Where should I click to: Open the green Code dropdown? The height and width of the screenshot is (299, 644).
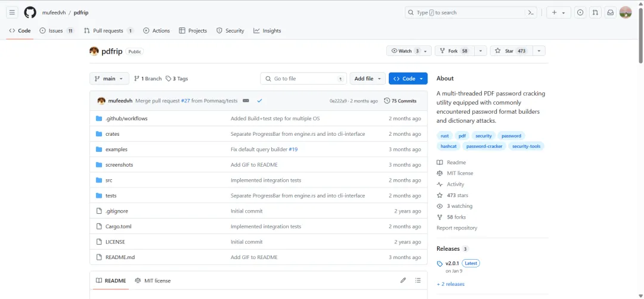(x=408, y=79)
